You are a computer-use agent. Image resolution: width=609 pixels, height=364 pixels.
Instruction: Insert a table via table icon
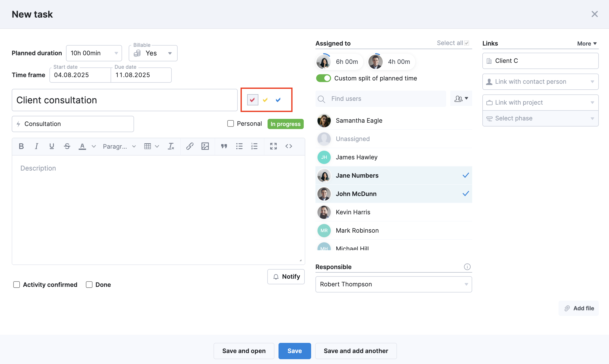click(x=148, y=146)
